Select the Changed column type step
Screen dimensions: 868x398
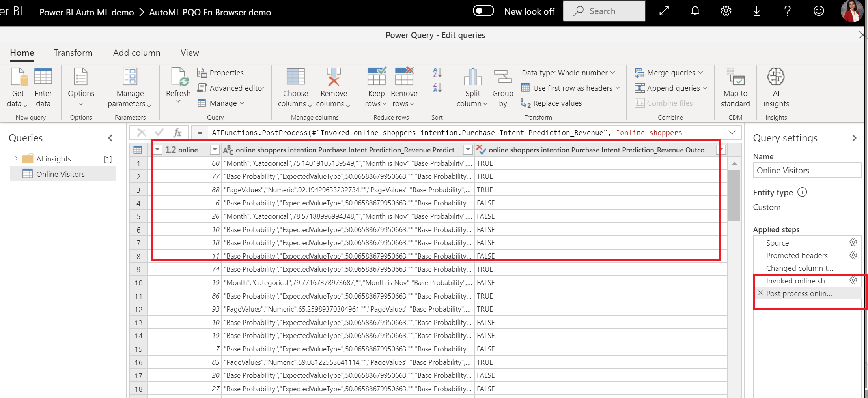(799, 268)
